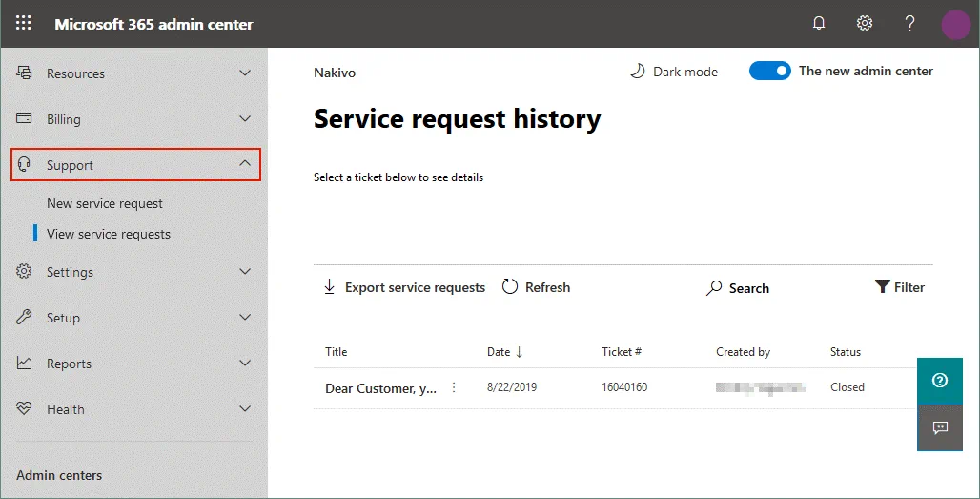This screenshot has width=980, height=499.
Task: Refresh the service request list
Action: 536,287
